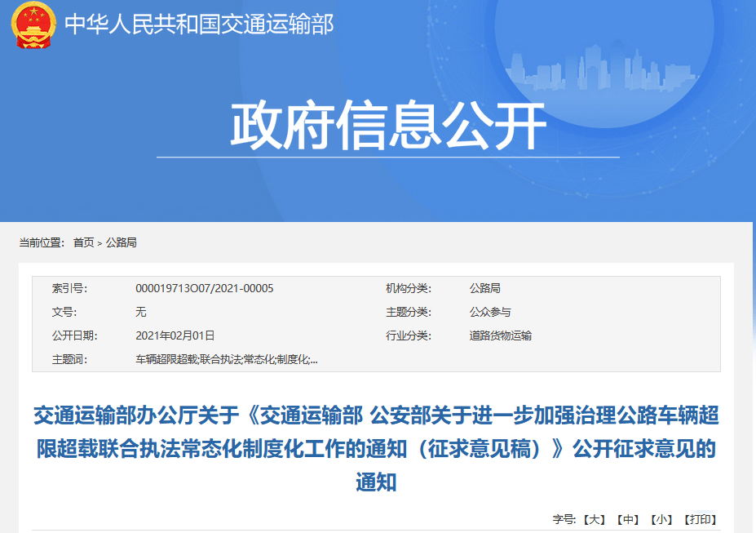Set font size to 【大】
Screen dimensions: 756x533
593,519
